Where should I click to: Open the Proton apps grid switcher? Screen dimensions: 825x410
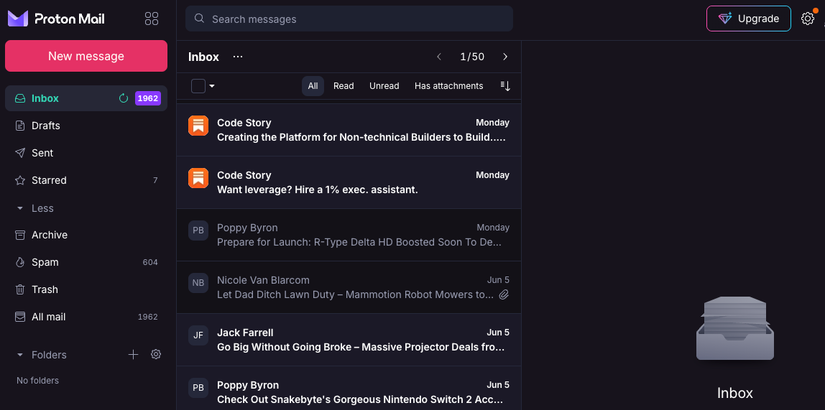point(152,19)
